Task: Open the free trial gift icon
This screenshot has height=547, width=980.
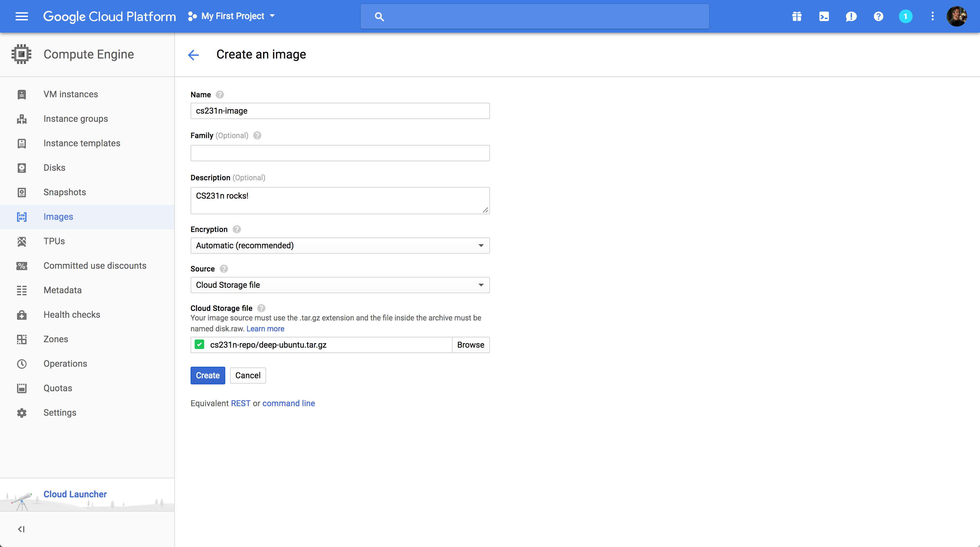Action: click(797, 16)
